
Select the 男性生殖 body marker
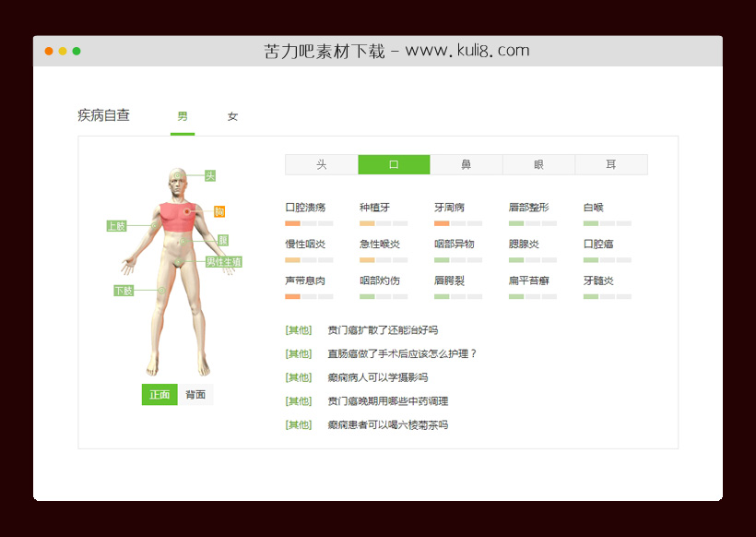click(x=224, y=261)
